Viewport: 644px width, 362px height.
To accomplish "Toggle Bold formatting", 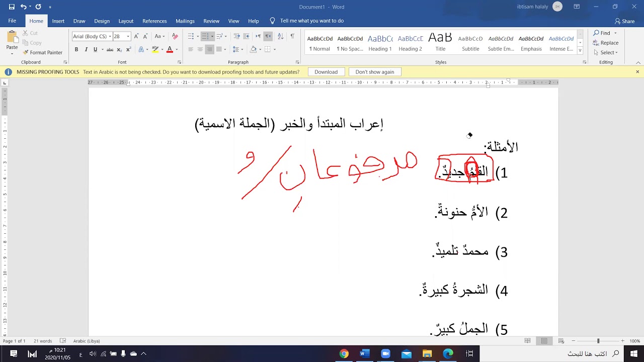I will point(76,49).
